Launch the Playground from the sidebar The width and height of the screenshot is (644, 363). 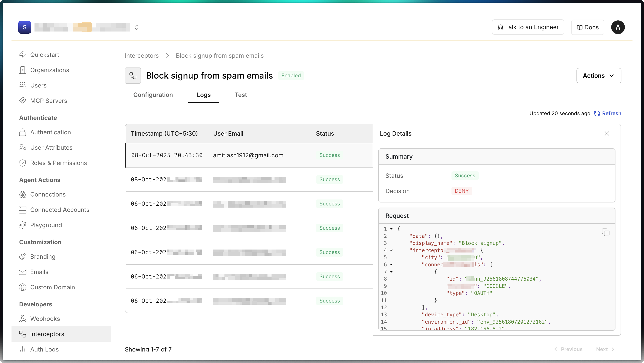coord(23,225)
